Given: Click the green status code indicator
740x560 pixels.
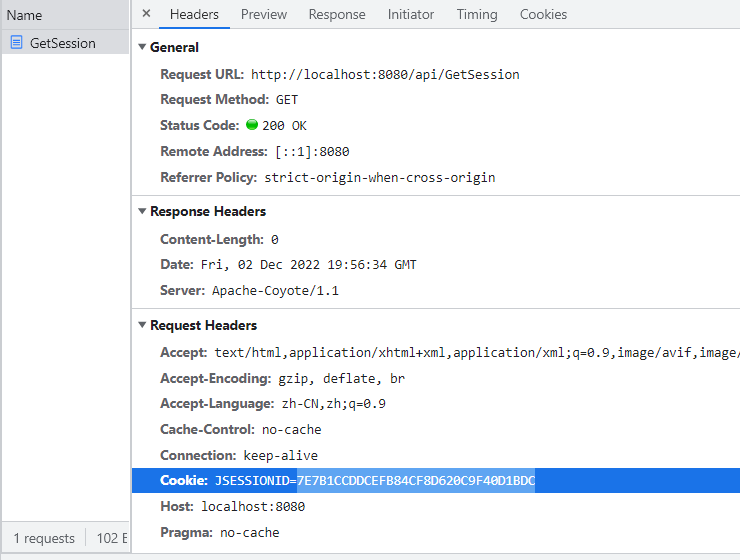Looking at the screenshot, I should point(251,126).
